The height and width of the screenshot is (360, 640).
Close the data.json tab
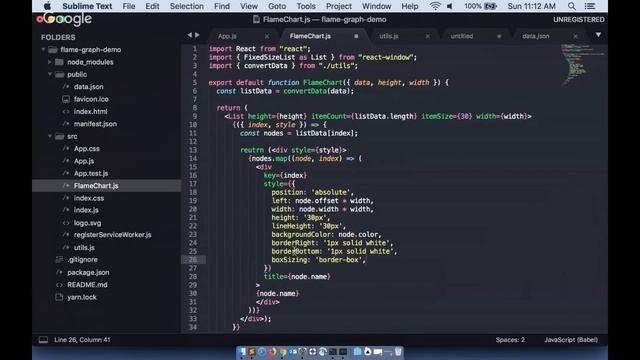pyautogui.click(x=575, y=36)
